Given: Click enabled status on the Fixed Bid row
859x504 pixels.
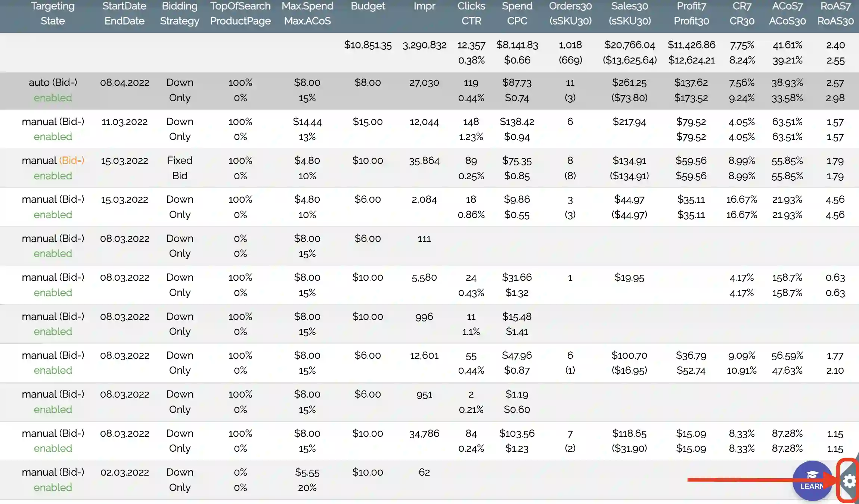Looking at the screenshot, I should (x=52, y=175).
